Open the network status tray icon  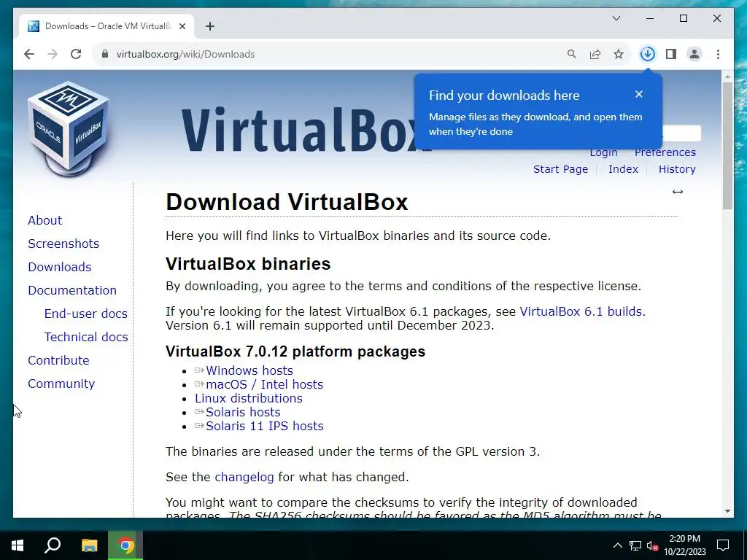coord(635,545)
